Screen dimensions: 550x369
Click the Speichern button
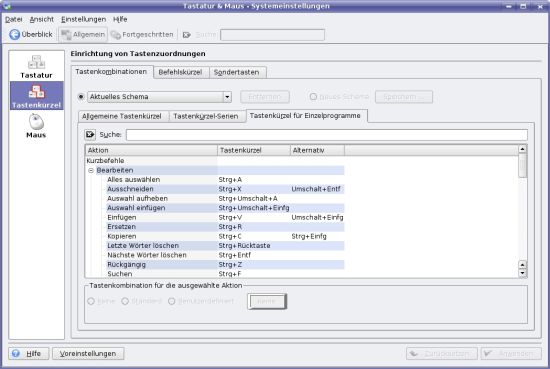[x=404, y=96]
